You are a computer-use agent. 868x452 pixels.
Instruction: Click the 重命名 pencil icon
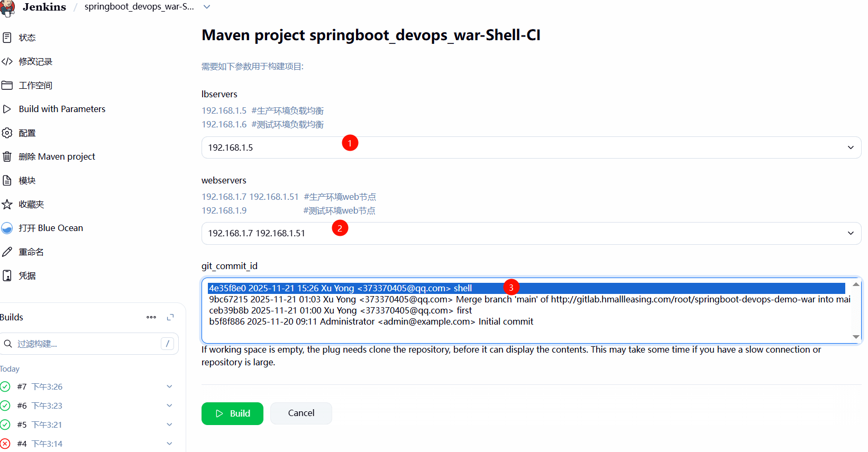7,252
